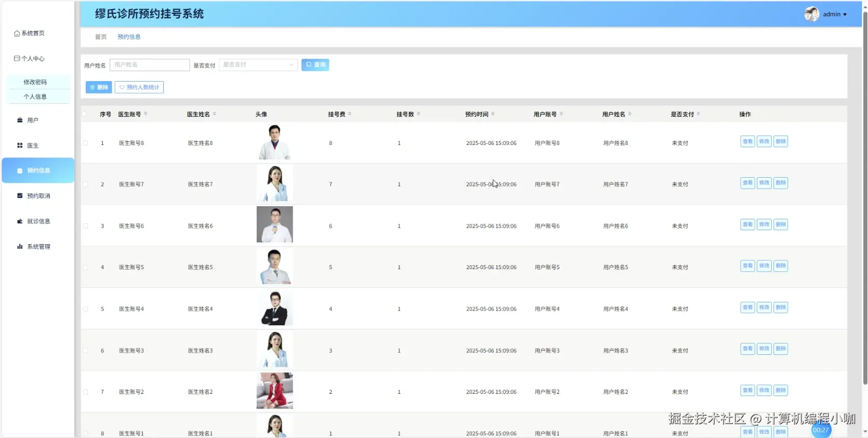Open the 是否支付 dropdown filter
Screen dimensions: 868x438
pos(258,65)
